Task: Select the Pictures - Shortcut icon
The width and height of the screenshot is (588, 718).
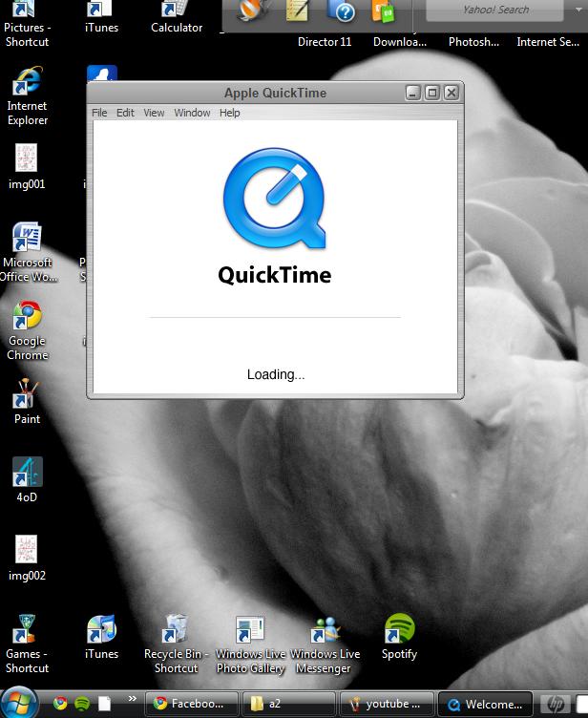Action: 27,24
